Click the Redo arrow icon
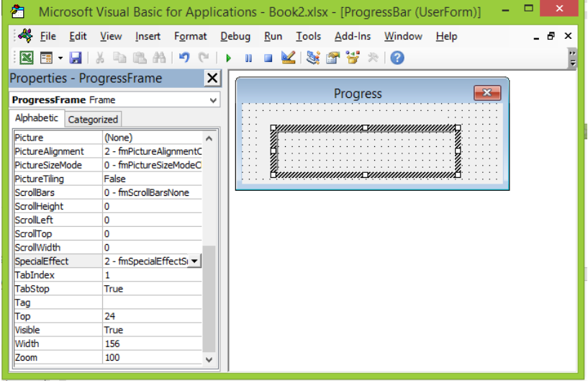The width and height of the screenshot is (588, 381). point(204,58)
